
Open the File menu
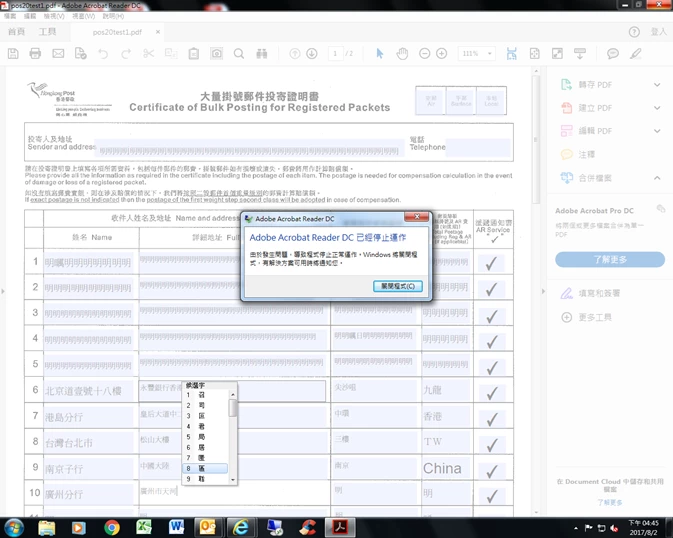[x=10, y=16]
